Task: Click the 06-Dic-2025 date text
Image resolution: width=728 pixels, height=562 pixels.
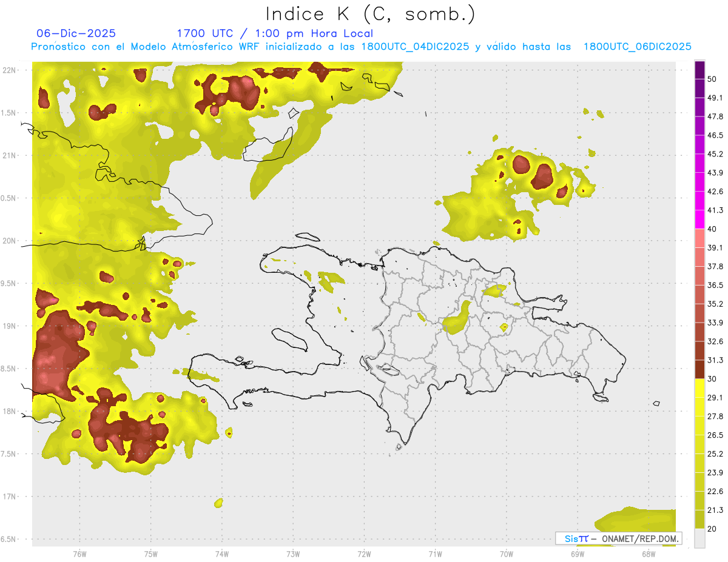Action: point(76,33)
